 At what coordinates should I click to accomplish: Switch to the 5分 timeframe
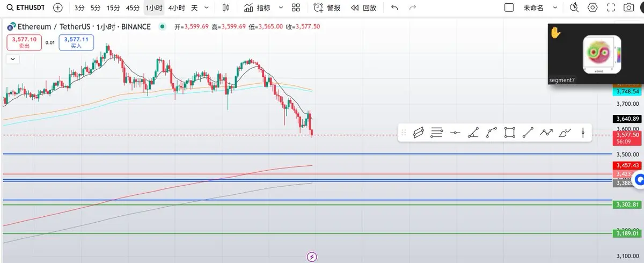pos(96,8)
